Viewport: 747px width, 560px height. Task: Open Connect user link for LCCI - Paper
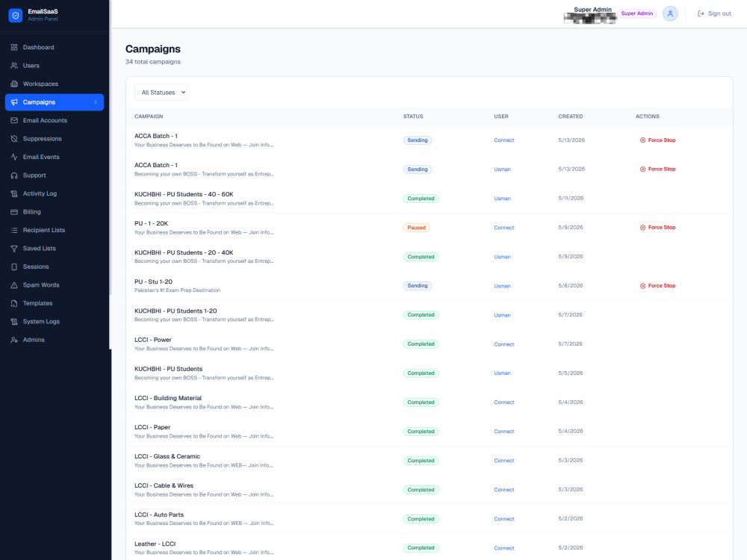coord(504,432)
